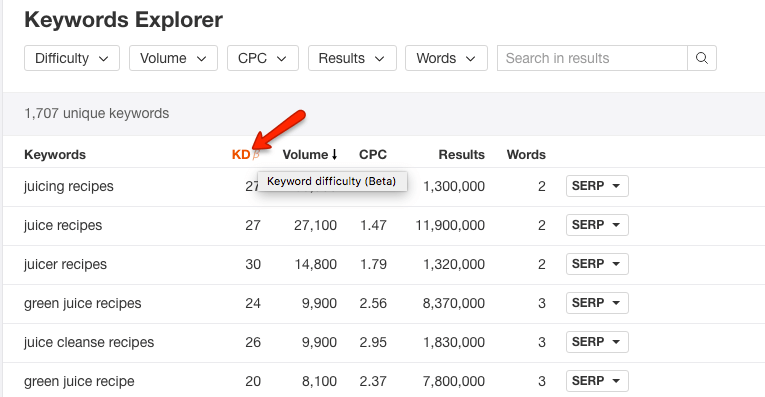Click volume value 27,100 for juice recipes
The width and height of the screenshot is (765, 397).
[315, 225]
